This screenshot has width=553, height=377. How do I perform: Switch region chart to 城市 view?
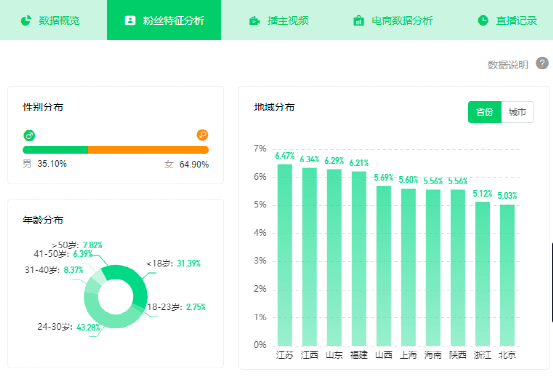coord(517,112)
